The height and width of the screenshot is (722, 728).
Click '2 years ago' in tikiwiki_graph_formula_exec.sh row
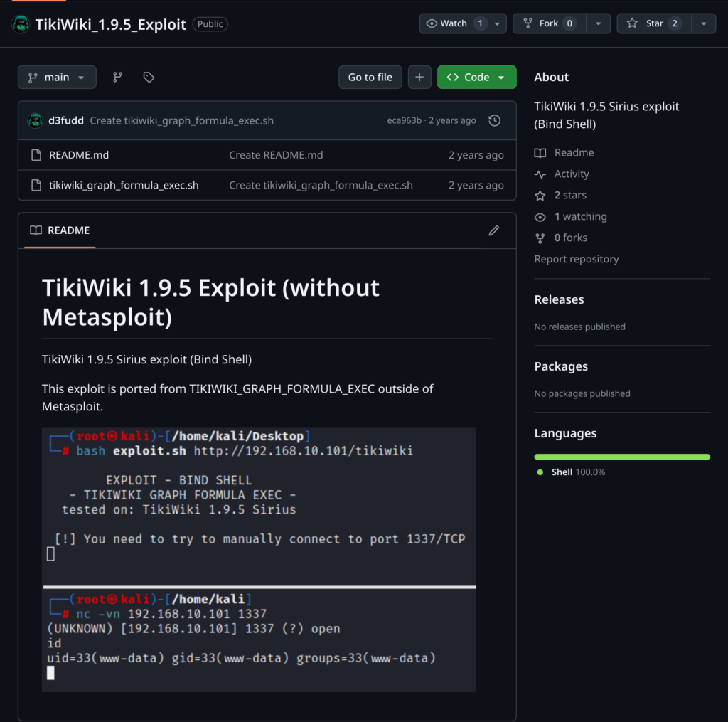tap(476, 186)
